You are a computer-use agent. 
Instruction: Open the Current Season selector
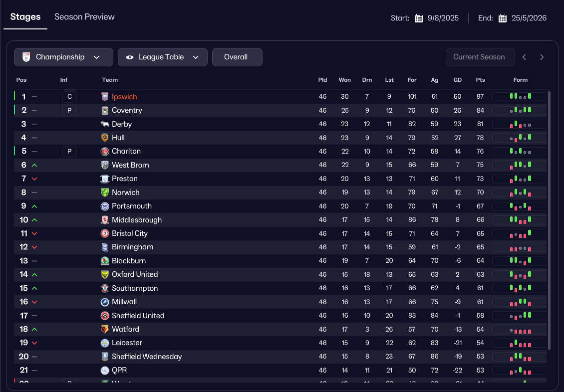click(479, 57)
